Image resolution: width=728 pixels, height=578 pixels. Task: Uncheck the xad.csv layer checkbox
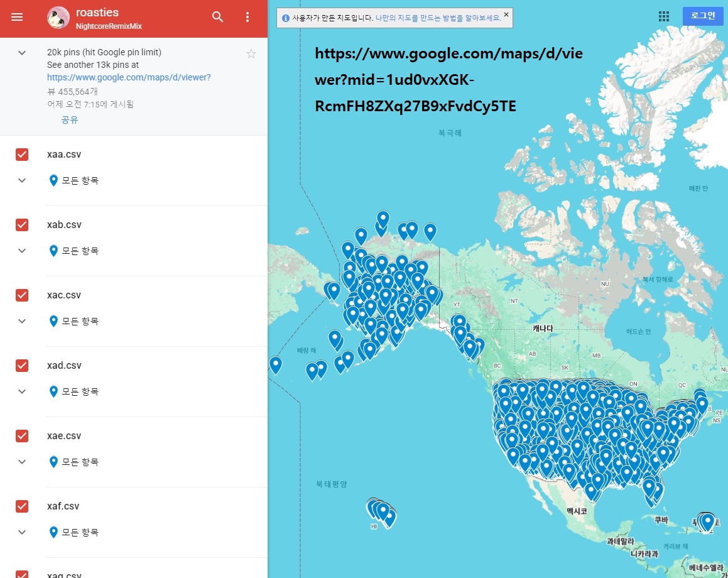pos(22,366)
